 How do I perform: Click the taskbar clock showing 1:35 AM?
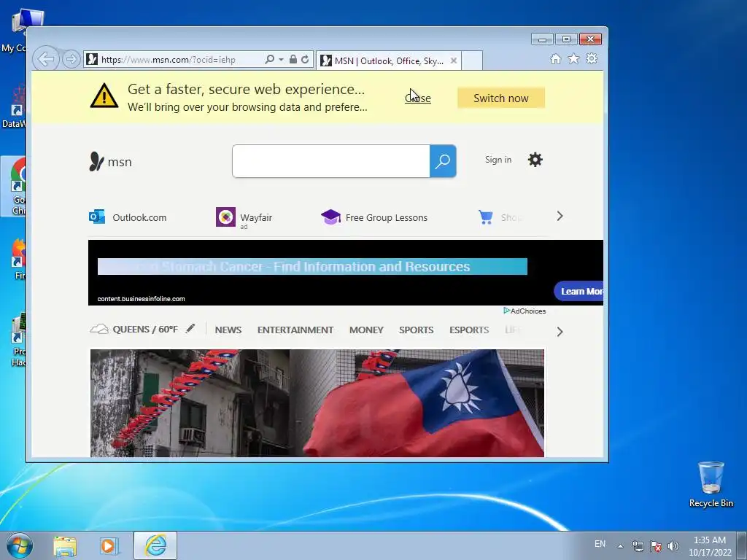point(710,546)
